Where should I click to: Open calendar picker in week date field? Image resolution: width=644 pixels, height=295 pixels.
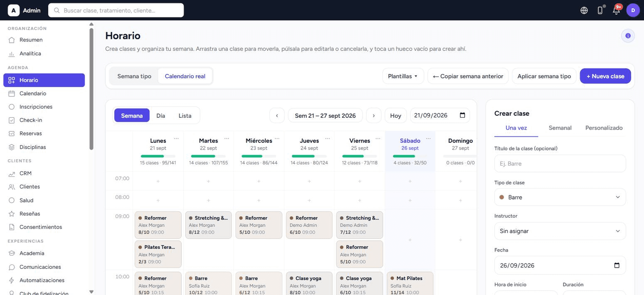(462, 115)
